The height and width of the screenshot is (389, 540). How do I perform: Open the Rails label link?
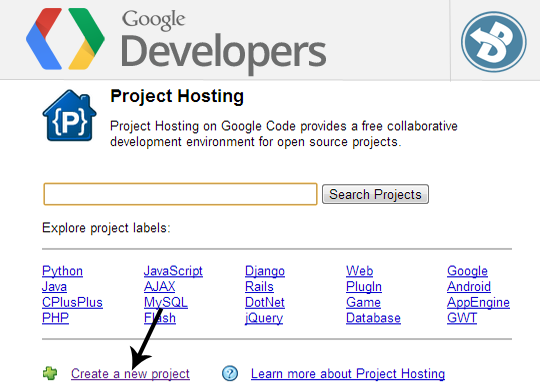point(259,286)
